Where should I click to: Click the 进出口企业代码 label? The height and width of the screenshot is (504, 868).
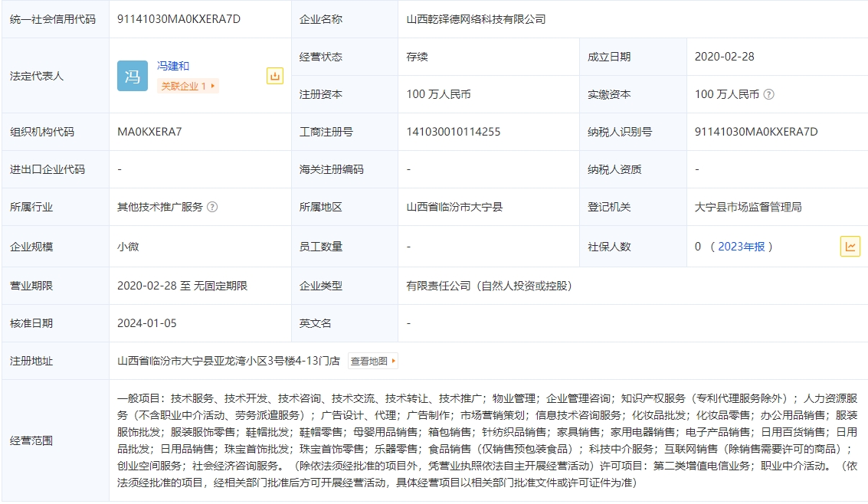pos(47,170)
